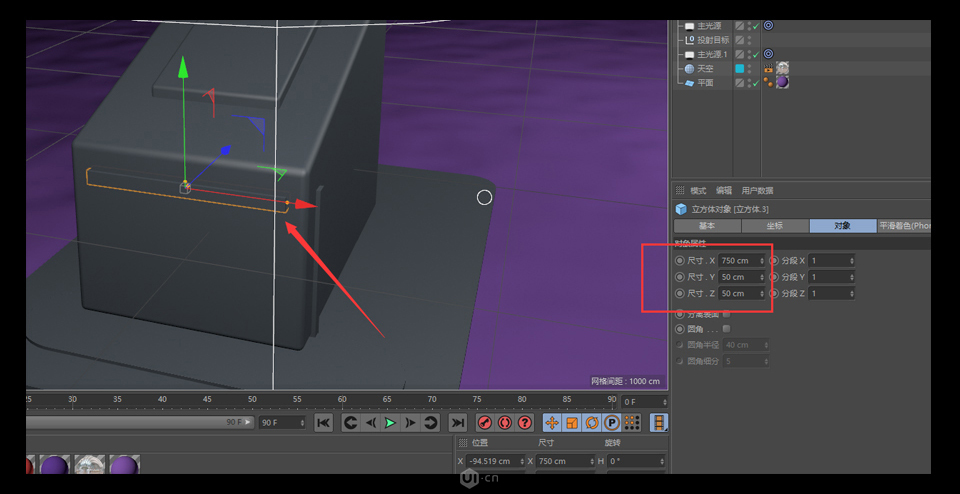Click spinner arrows of 尺寸.X field
960x494 pixels.
[762, 261]
